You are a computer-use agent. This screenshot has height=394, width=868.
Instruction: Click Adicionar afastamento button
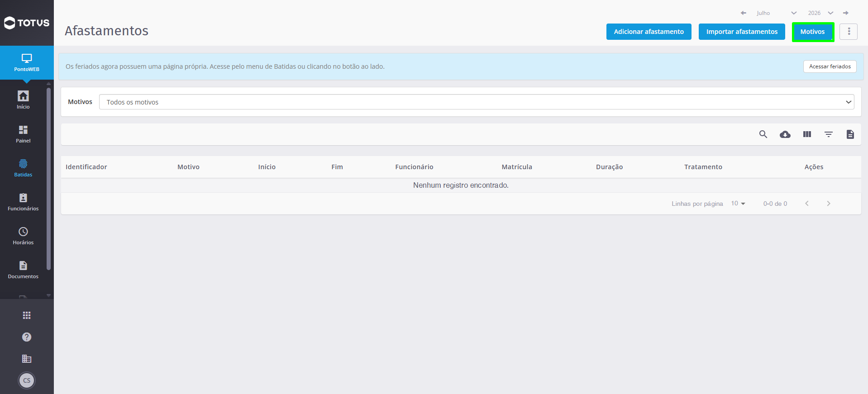tap(649, 32)
